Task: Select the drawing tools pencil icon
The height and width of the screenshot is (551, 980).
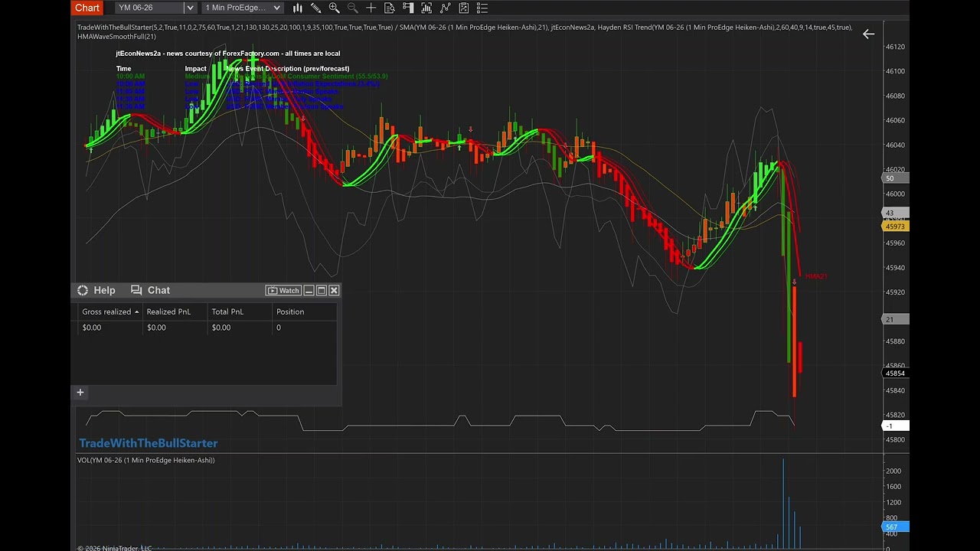Action: pos(315,8)
